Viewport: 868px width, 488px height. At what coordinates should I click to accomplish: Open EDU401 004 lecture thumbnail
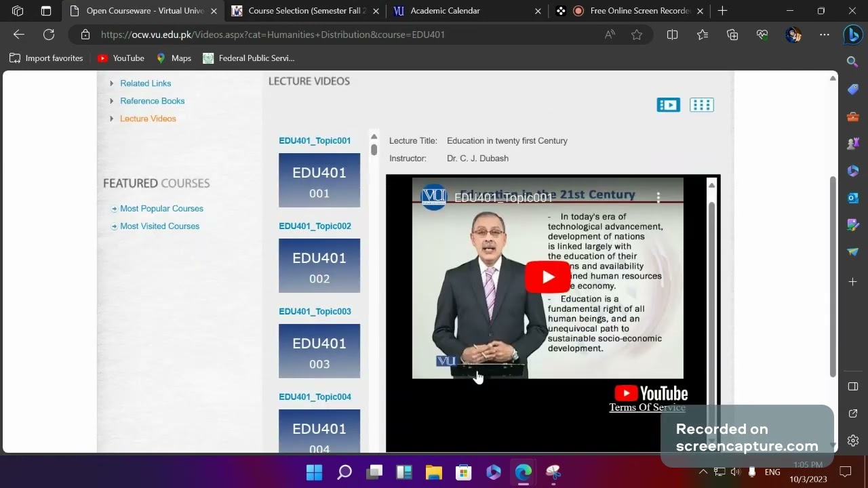(x=319, y=431)
